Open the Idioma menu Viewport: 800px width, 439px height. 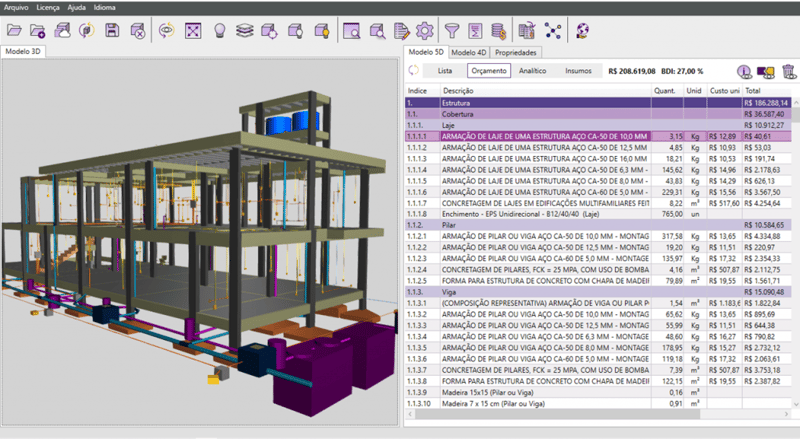pyautogui.click(x=105, y=8)
